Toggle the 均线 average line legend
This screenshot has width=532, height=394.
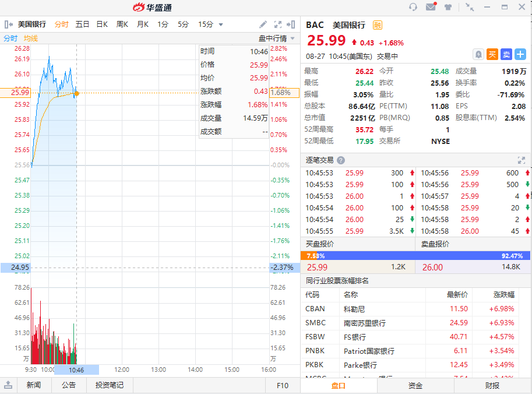point(30,38)
